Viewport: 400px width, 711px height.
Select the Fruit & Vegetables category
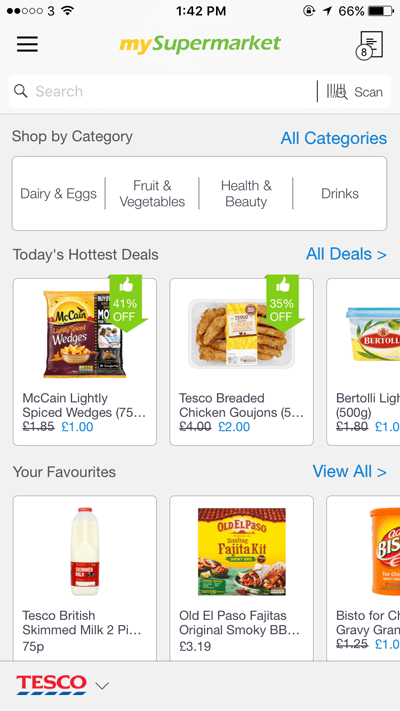pos(152,194)
